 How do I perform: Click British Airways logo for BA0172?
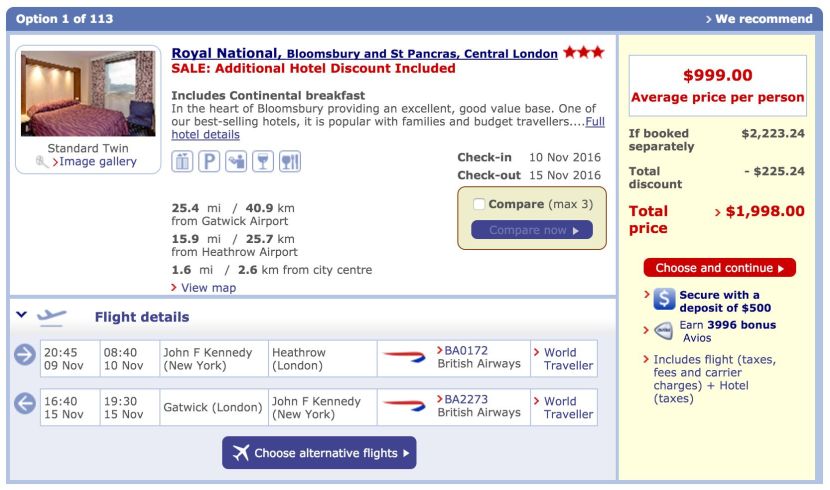coord(404,357)
